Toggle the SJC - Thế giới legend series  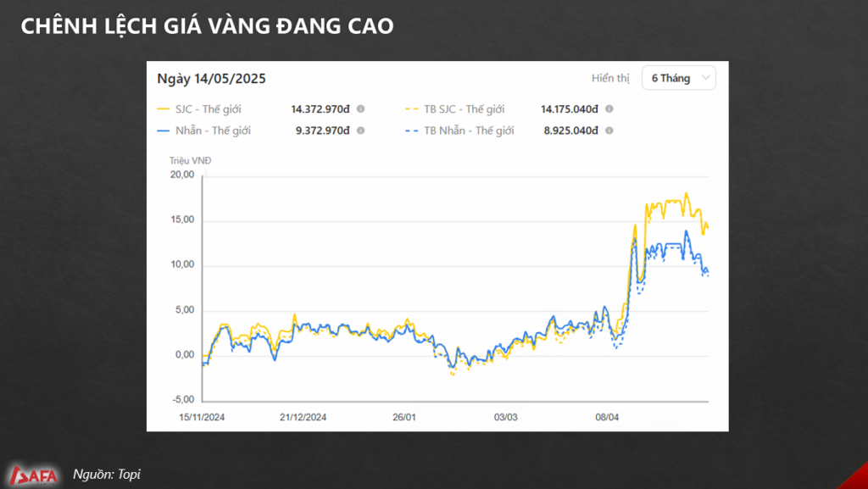coord(199,109)
